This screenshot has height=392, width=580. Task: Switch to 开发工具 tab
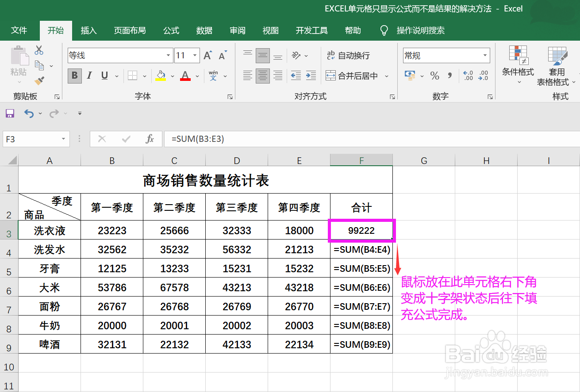tap(312, 30)
